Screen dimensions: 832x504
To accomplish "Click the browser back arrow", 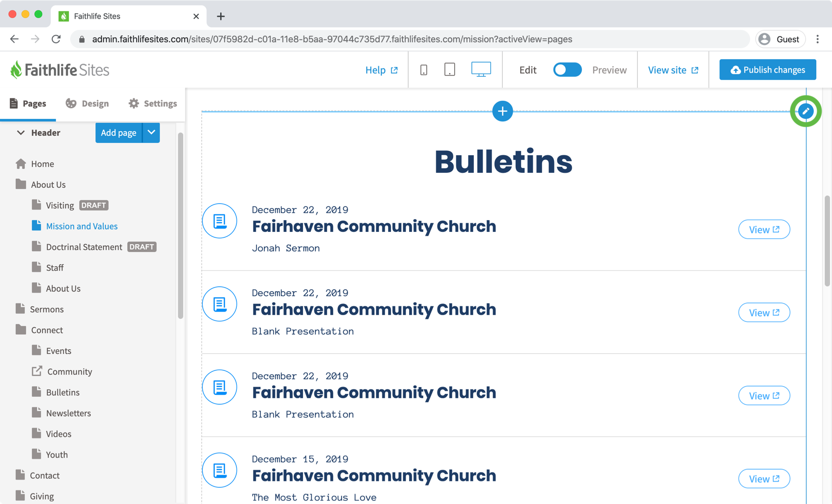I will [14, 39].
